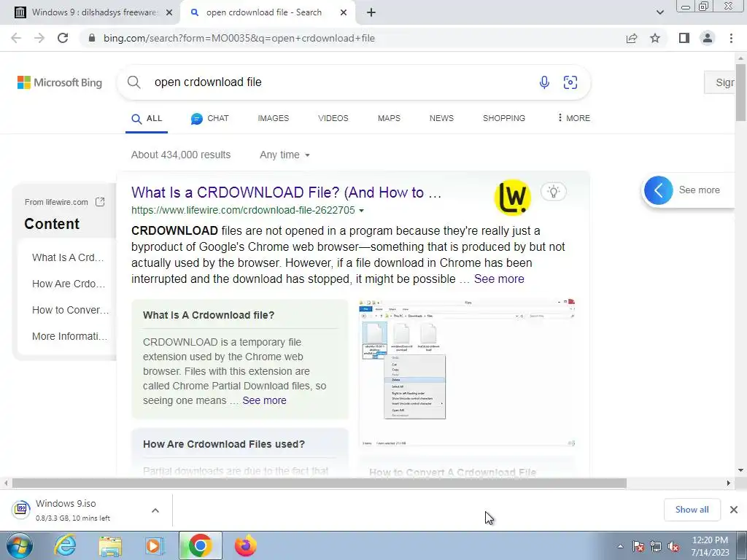Screen dimensions: 747x560
Task: Jump to What Is A Crd… content item
Action: 68,257
